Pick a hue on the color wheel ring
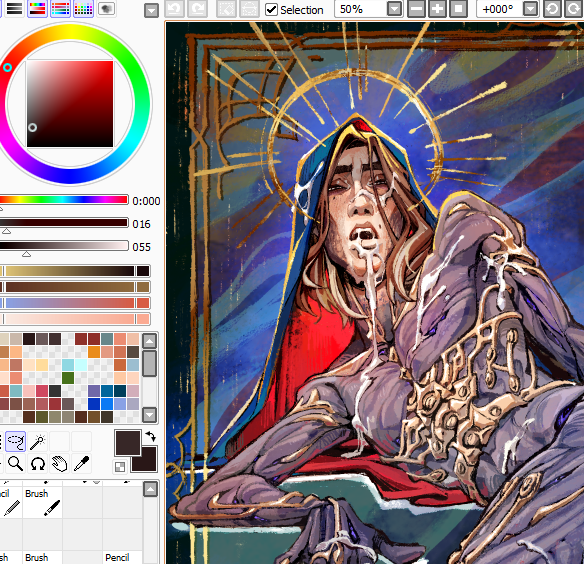This screenshot has height=564, width=584. click(x=70, y=32)
